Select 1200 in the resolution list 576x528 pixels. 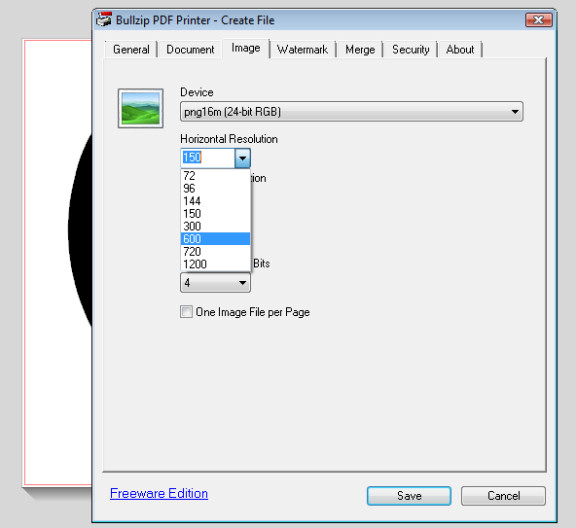click(x=215, y=264)
